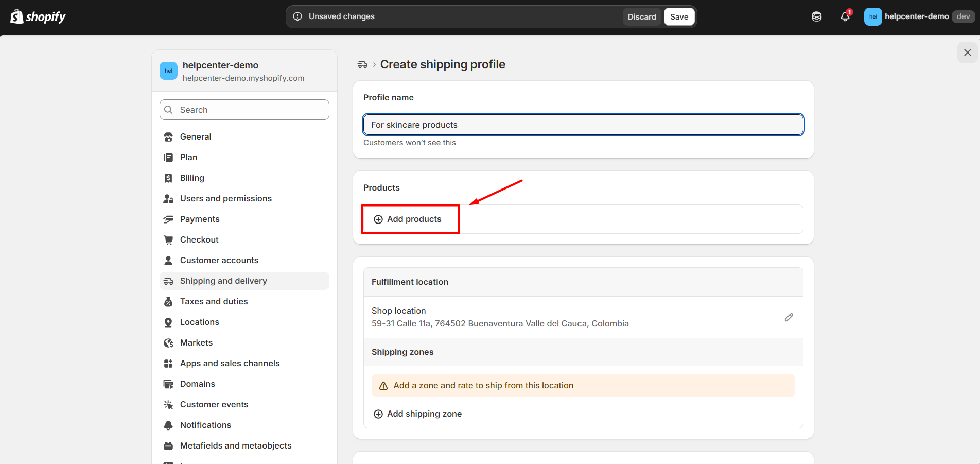Open the notifications bell with red badge
This screenshot has width=980, height=464.
845,16
